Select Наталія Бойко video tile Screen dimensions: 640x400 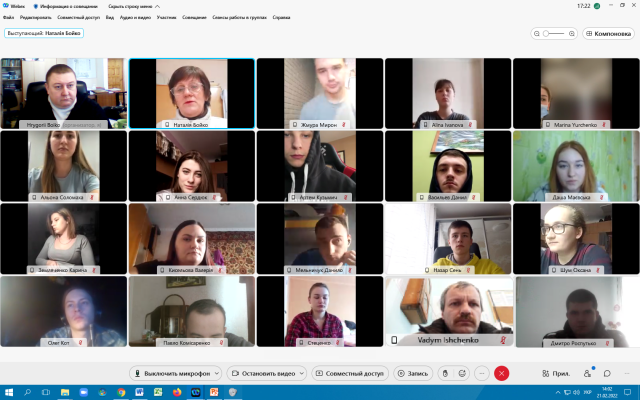[192, 93]
